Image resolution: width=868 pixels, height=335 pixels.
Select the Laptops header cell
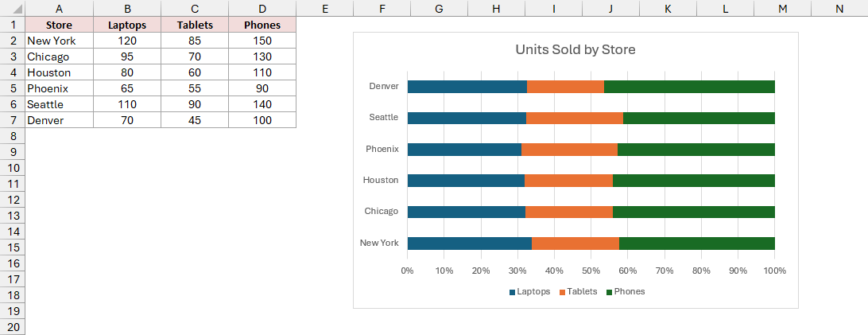pos(127,25)
